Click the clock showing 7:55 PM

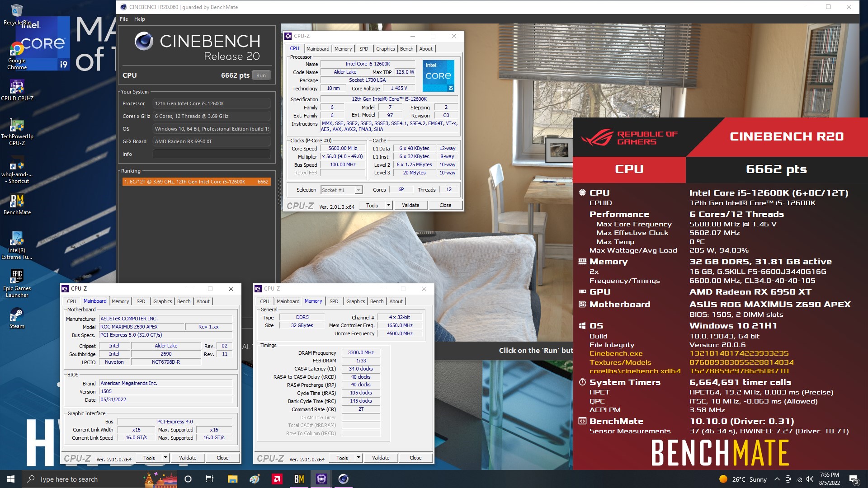829,479
